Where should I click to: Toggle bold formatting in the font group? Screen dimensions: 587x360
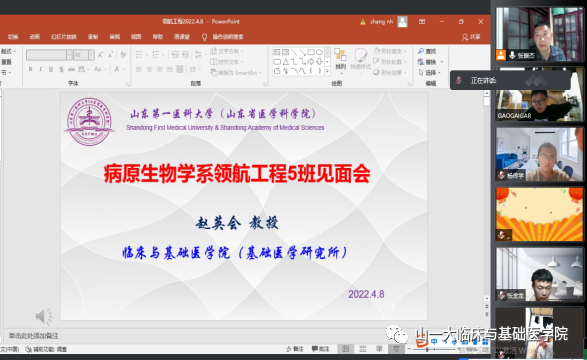click(x=31, y=69)
